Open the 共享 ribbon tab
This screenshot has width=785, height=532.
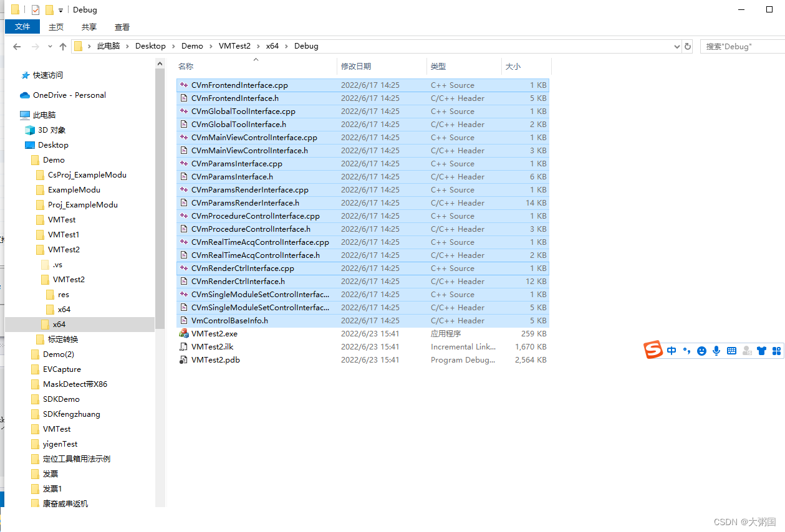(x=89, y=27)
